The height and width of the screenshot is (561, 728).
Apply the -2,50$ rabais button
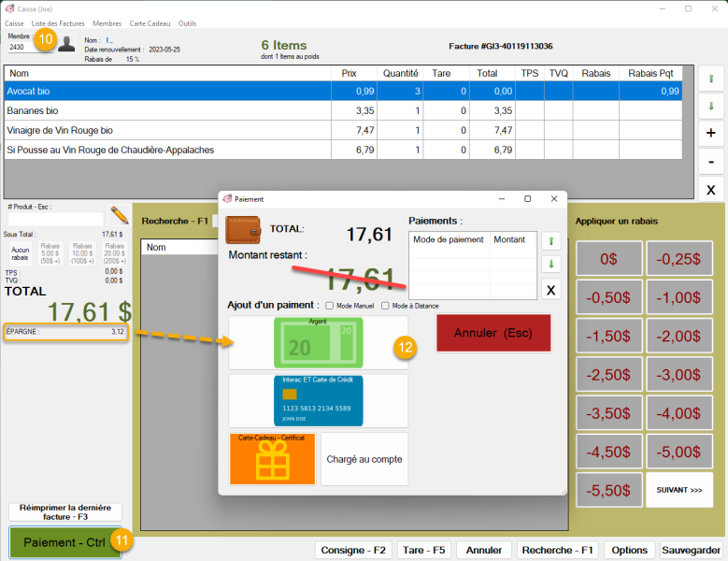(x=609, y=374)
